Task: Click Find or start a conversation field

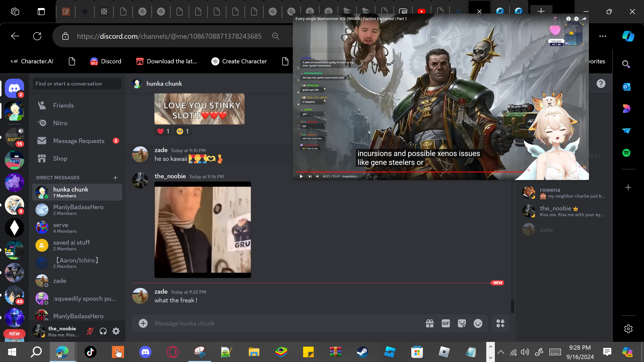Action: pos(77,84)
